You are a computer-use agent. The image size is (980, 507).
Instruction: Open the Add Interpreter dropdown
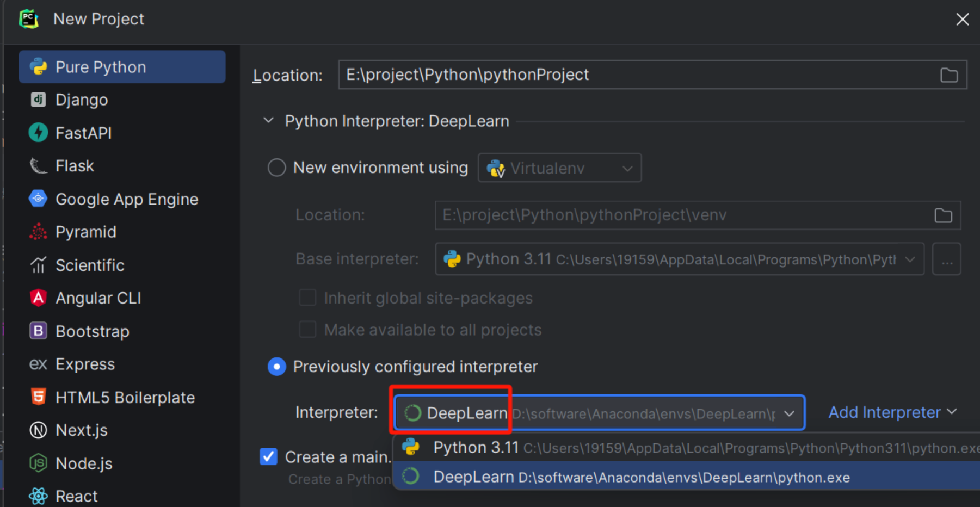click(892, 412)
